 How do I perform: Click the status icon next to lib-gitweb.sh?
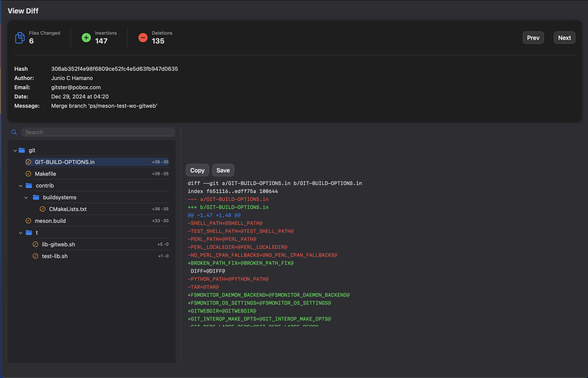coord(35,244)
